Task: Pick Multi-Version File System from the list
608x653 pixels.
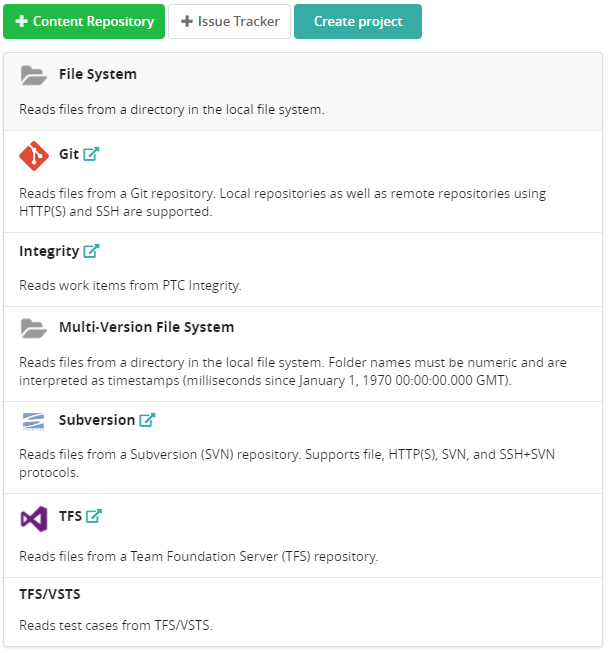Action: point(146,327)
